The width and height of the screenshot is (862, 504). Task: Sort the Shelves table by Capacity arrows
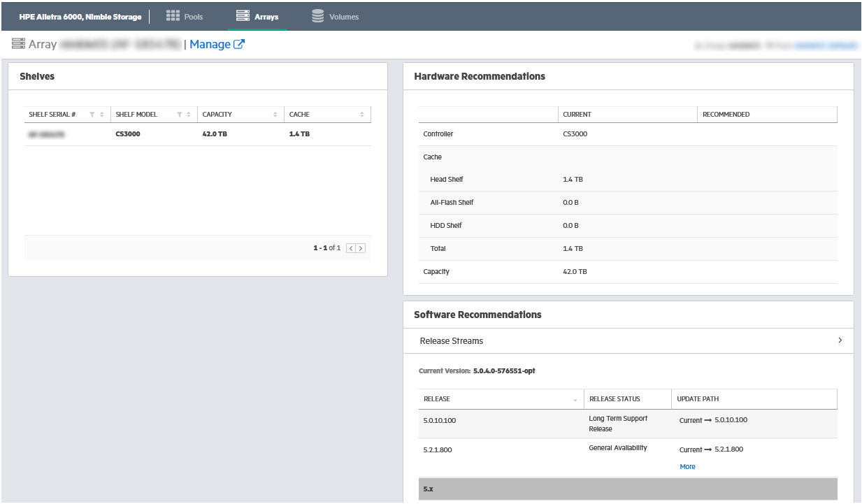pyautogui.click(x=275, y=115)
